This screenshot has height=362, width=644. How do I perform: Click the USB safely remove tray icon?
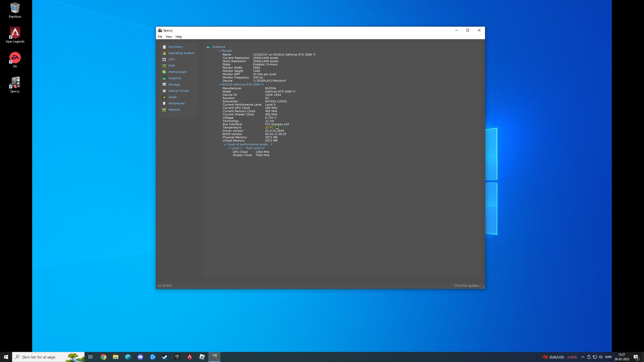tap(589, 357)
